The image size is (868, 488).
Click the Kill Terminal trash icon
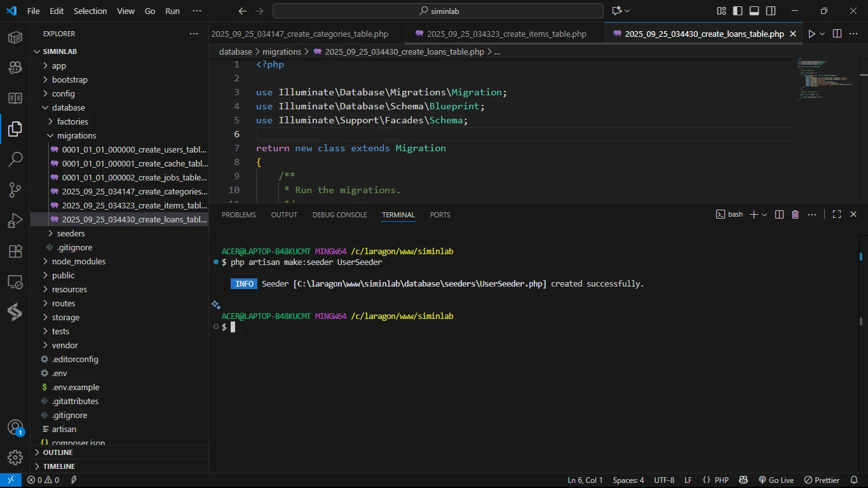(x=795, y=215)
